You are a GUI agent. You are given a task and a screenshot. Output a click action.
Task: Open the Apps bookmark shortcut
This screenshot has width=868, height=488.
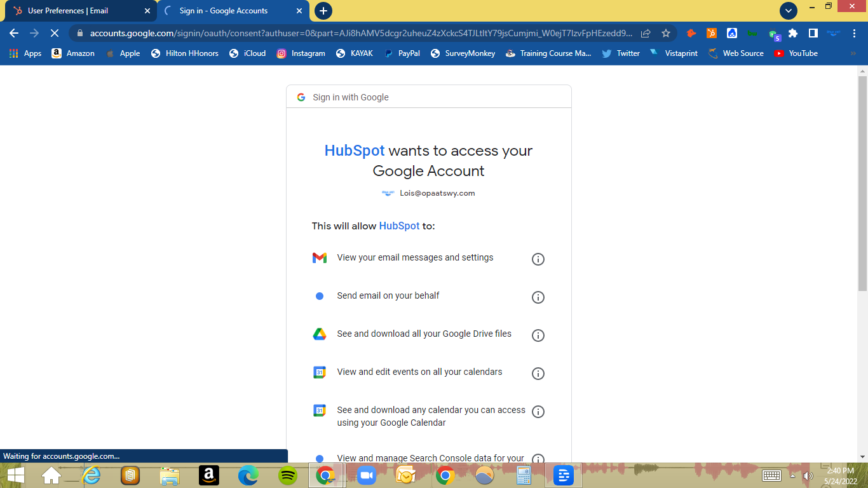tap(25, 53)
